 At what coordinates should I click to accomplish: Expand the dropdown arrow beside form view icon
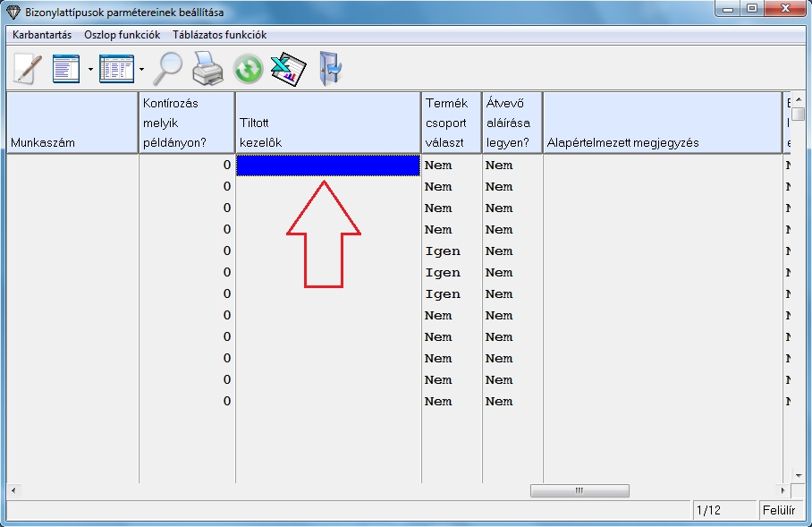coord(90,70)
